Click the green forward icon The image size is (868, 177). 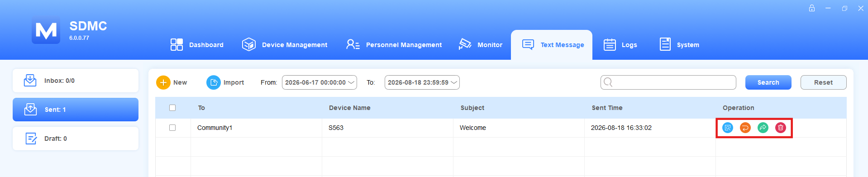pyautogui.click(x=763, y=128)
